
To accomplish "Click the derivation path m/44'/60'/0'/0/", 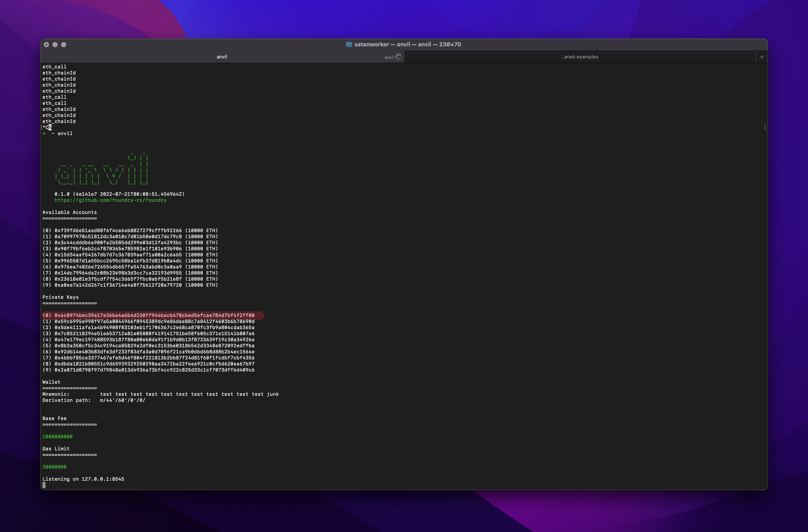I will click(x=122, y=400).
